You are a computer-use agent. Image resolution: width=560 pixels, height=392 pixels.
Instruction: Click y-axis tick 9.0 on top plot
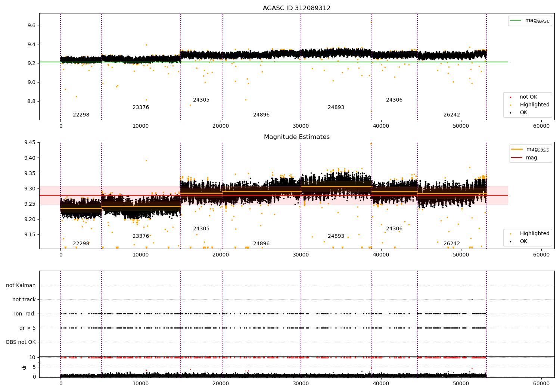(x=31, y=83)
